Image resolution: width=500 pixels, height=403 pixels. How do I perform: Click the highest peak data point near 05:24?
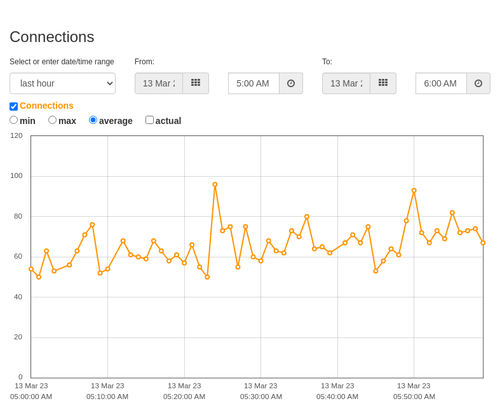pyautogui.click(x=215, y=184)
